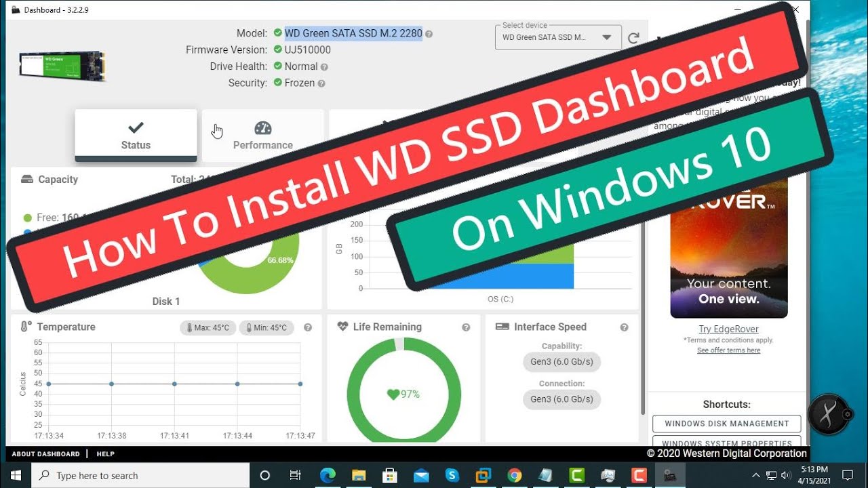Click the Temperature thermometer icon
The height and width of the screenshot is (488, 868).
tap(26, 327)
